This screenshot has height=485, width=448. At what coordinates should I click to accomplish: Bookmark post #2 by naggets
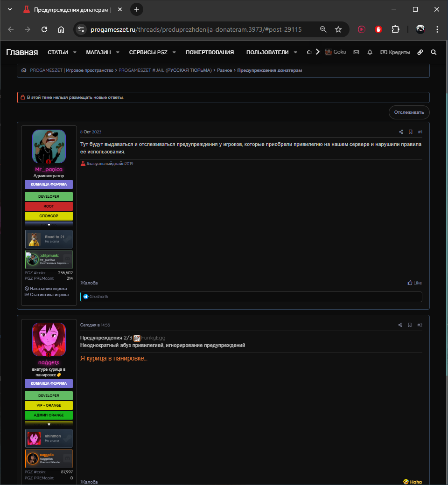coord(410,325)
